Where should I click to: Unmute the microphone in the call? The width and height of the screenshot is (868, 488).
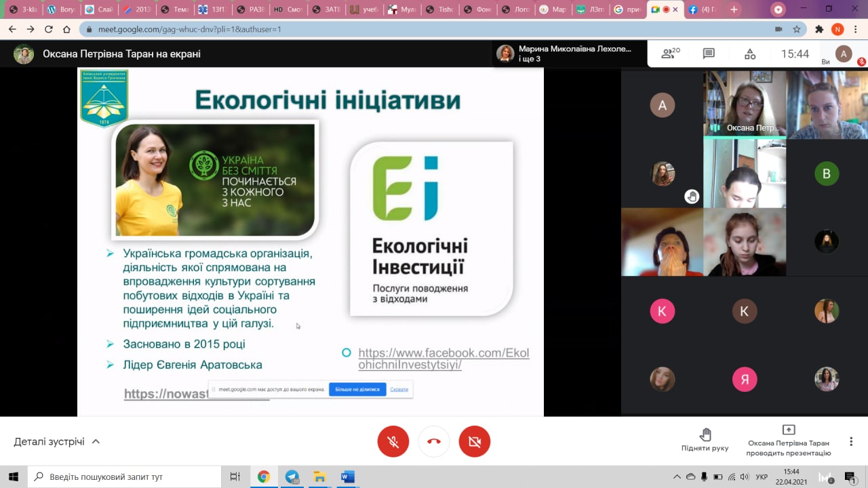(x=393, y=442)
